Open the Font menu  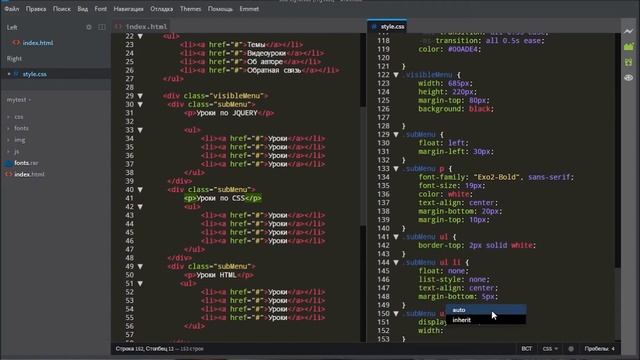[x=100, y=9]
